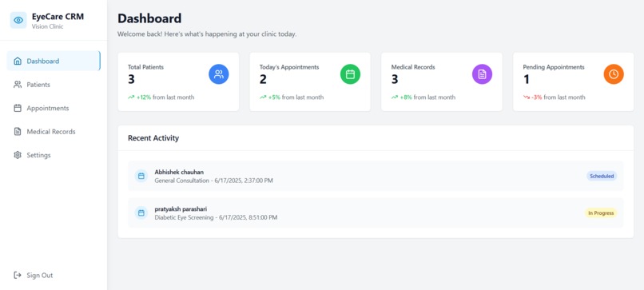This screenshot has width=644, height=290.
Task: Click the orange Pending Appointments clock icon
Action: (x=614, y=74)
